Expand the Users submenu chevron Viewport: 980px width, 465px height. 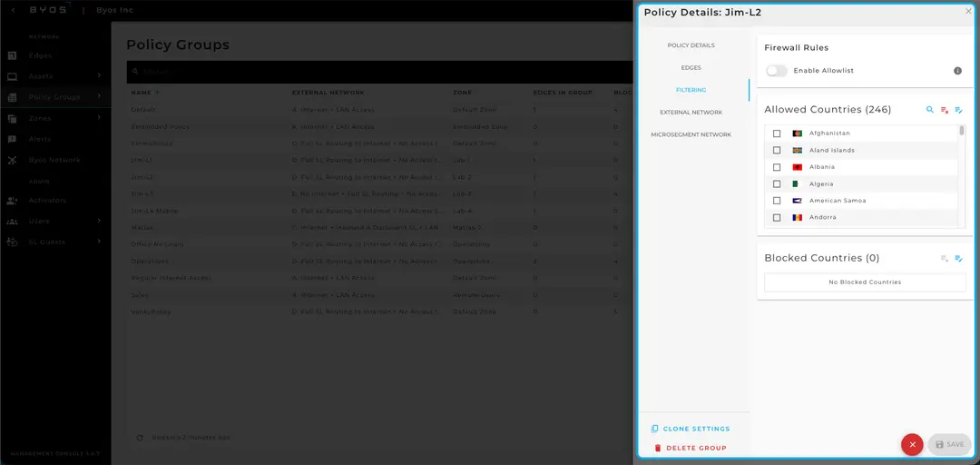[x=99, y=221]
